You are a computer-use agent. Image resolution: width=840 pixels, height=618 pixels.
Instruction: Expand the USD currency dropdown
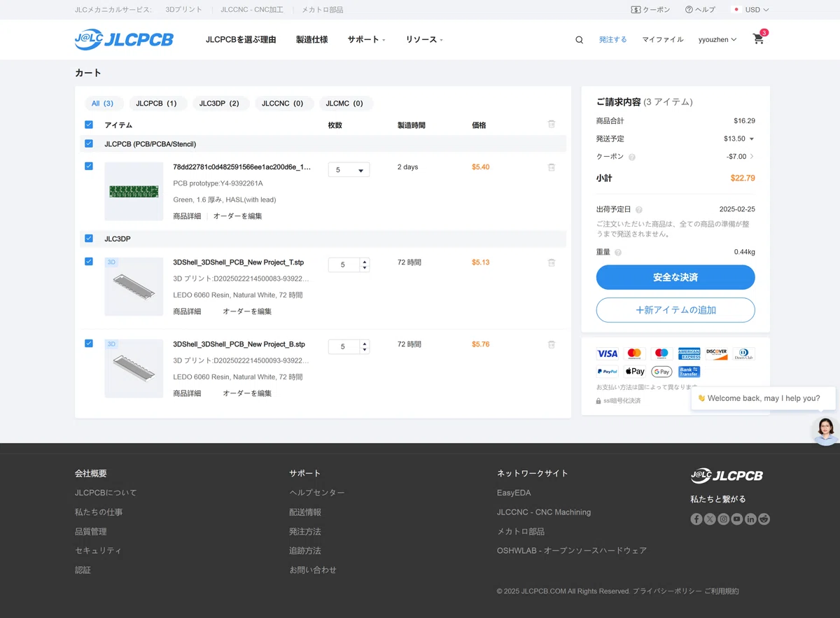tap(750, 10)
